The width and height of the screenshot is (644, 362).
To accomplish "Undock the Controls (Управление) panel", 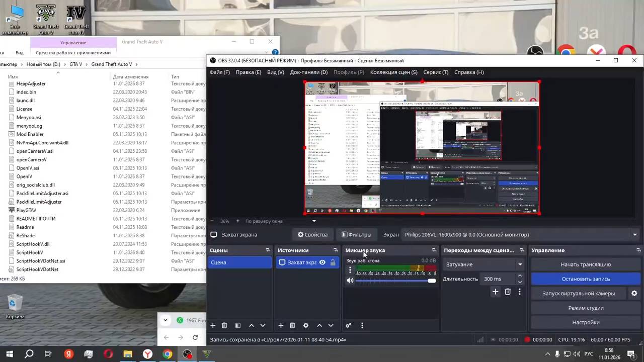I will 639,250.
